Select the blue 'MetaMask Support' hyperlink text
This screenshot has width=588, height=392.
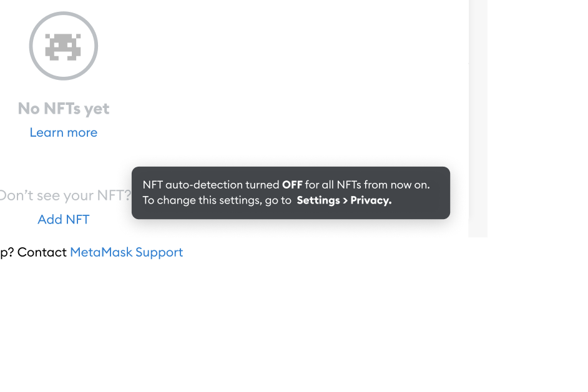[x=126, y=252]
